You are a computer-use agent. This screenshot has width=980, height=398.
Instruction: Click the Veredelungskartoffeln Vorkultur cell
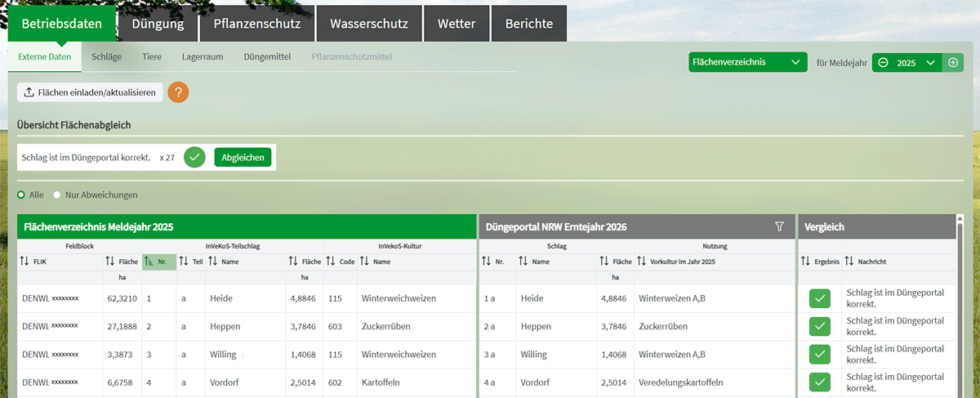(681, 382)
